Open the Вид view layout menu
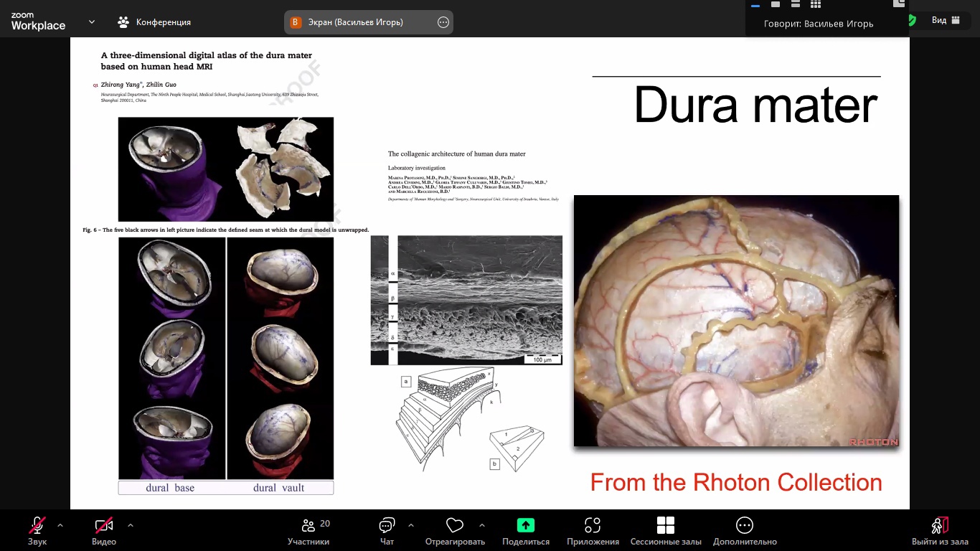This screenshot has height=551, width=980. [x=946, y=20]
